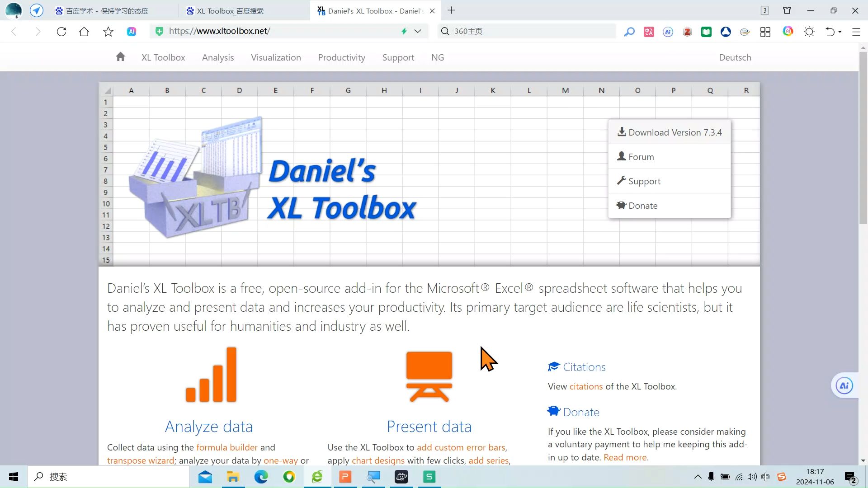Image resolution: width=868 pixels, height=488 pixels.
Task: Click Donate in the hero side panel
Action: pyautogui.click(x=670, y=205)
